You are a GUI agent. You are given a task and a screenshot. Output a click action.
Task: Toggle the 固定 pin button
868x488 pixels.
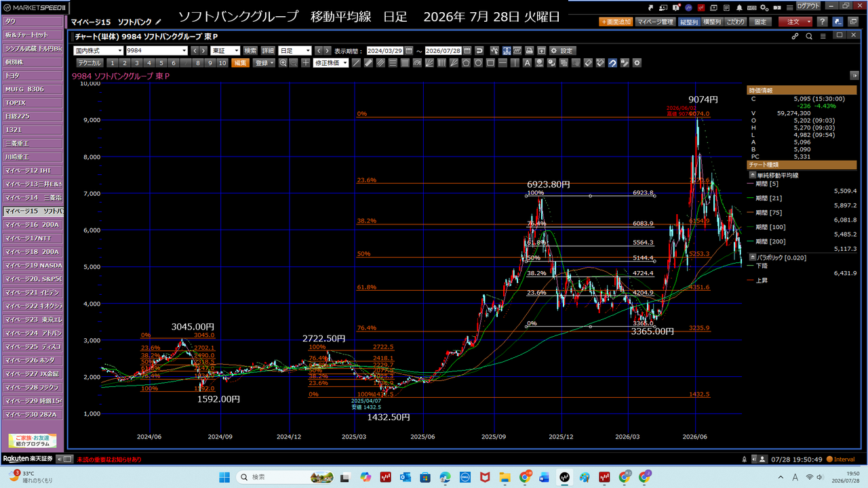pos(761,22)
